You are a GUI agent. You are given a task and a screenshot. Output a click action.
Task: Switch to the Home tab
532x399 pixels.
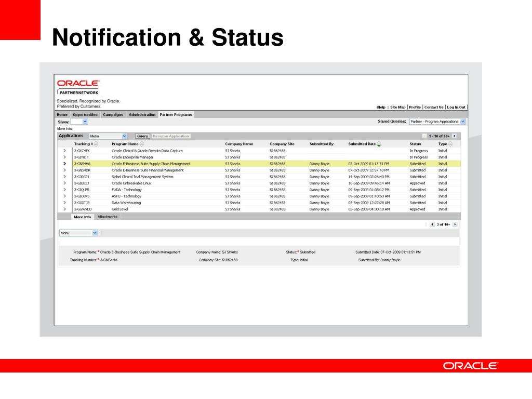click(x=62, y=115)
